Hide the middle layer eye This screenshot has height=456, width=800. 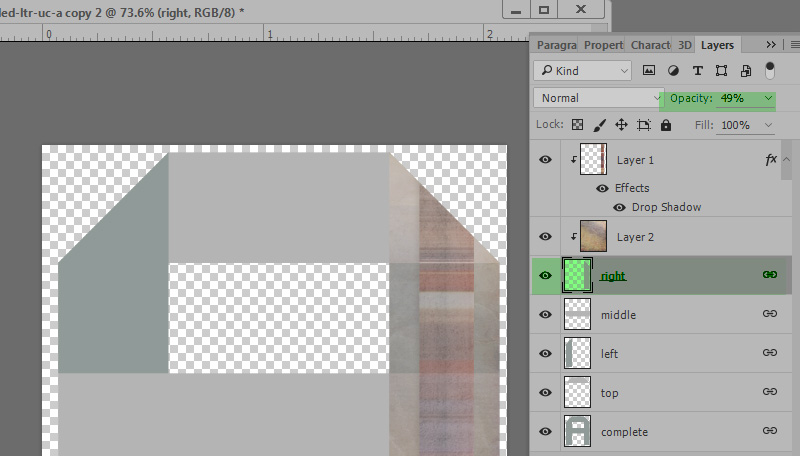[545, 314]
